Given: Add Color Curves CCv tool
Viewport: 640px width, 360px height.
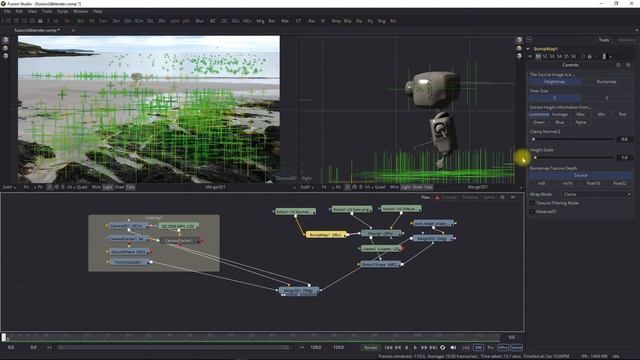Looking at the screenshot, I should 236,21.
